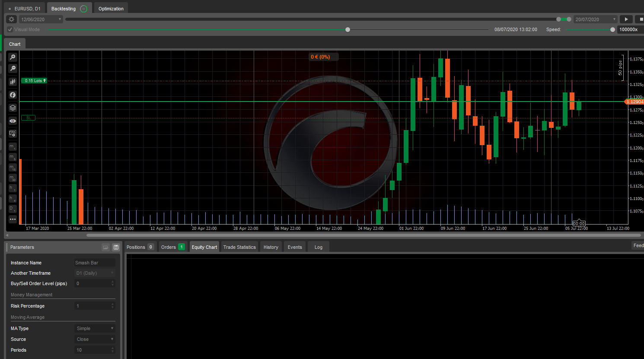Image resolution: width=644 pixels, height=359 pixels.
Task: Switch chart to h1 timeframe
Action: click(13, 188)
